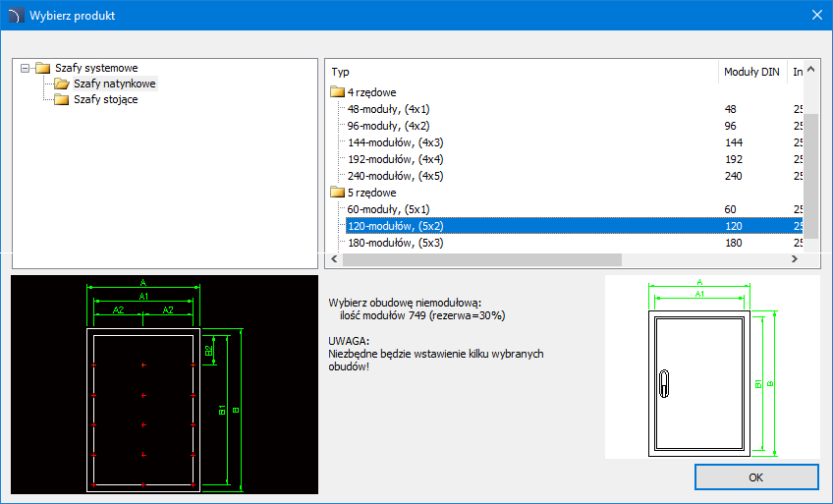The height and width of the screenshot is (504, 833).
Task: Pick the 192-modułów, (4x4) enclosure
Action: coord(395,159)
